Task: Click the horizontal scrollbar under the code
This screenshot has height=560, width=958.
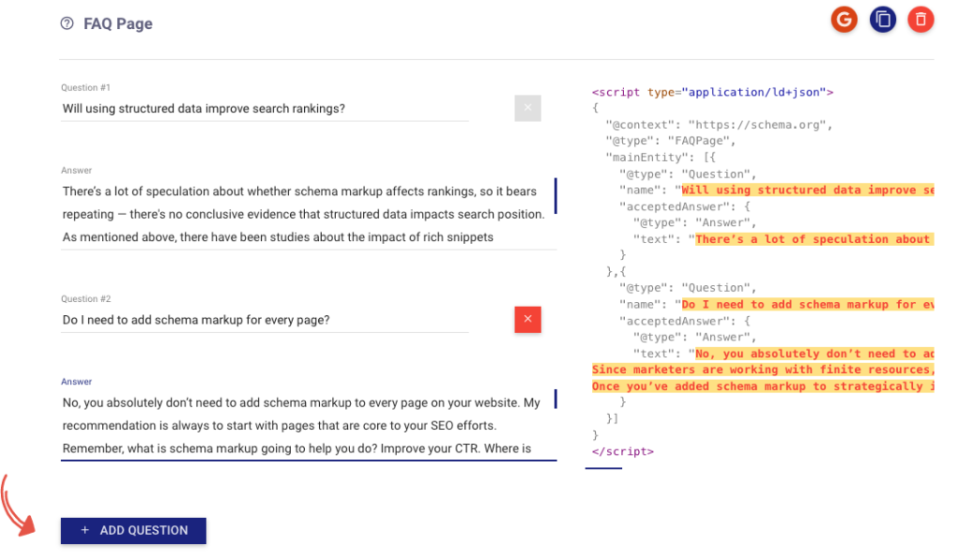Action: click(x=603, y=467)
